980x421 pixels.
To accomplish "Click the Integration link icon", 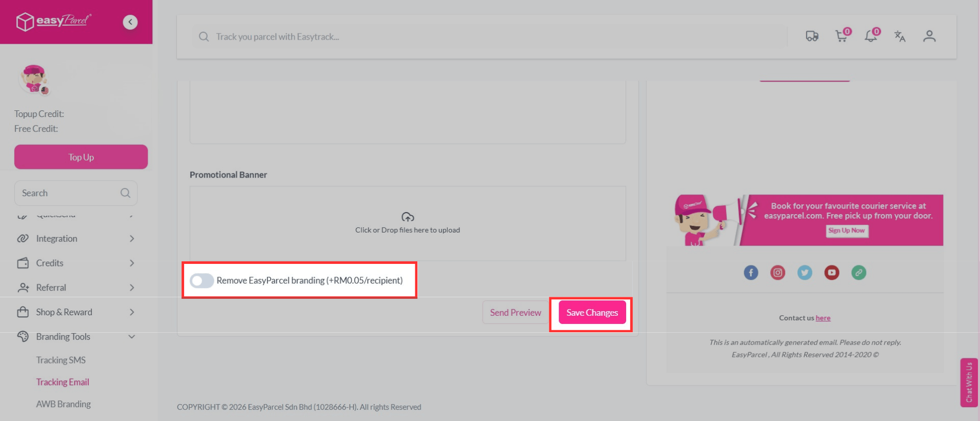I will [23, 239].
